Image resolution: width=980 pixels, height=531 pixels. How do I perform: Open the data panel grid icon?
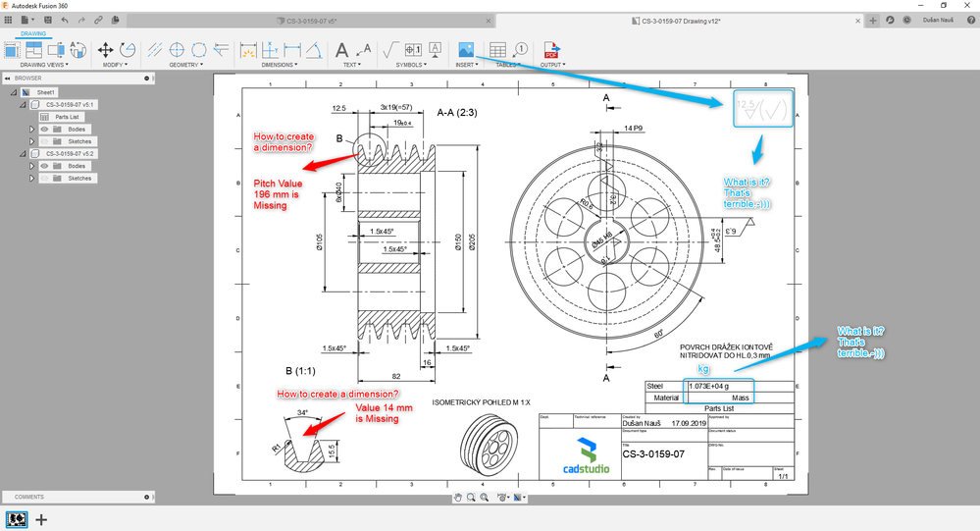coord(8,20)
